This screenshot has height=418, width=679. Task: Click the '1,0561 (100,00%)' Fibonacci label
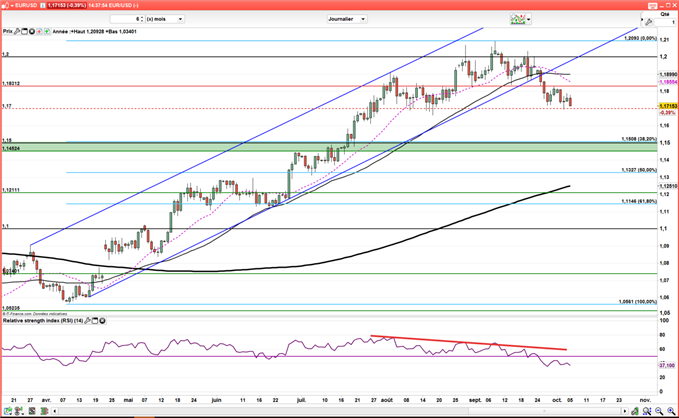(x=637, y=301)
